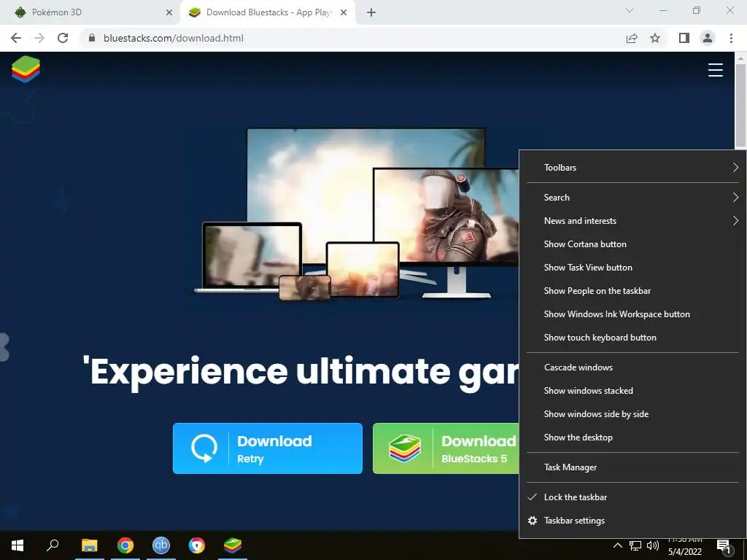
Task: Toggle Show Task View button
Action: (x=632, y=267)
